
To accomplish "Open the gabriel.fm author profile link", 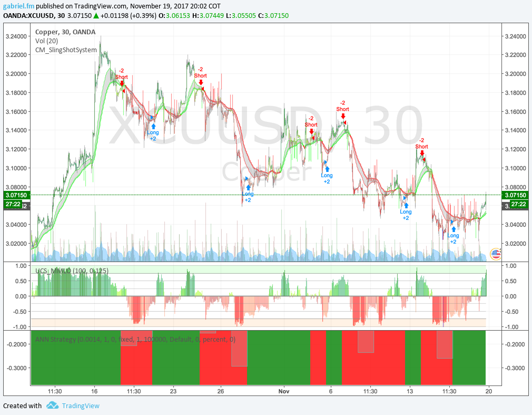I will coord(18,6).
